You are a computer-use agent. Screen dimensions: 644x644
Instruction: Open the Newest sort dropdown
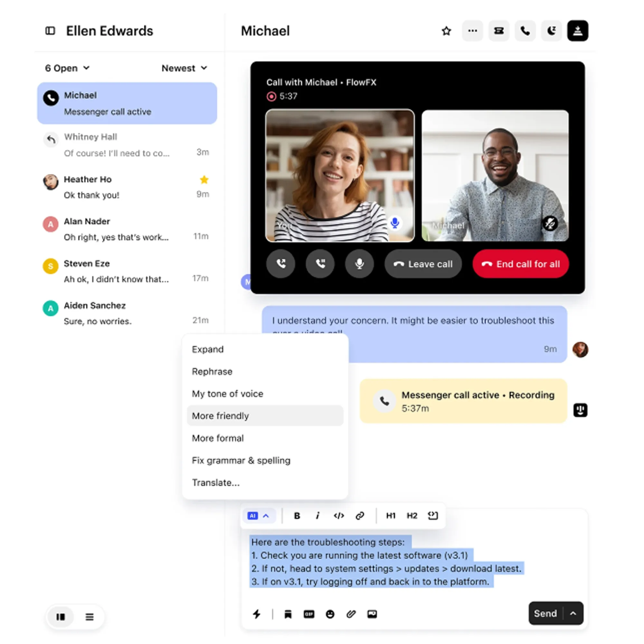coord(184,68)
